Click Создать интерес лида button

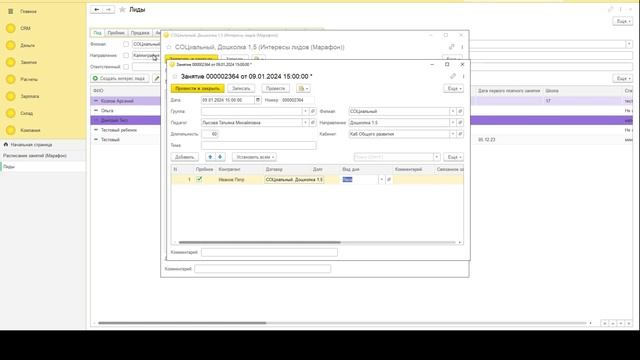[x=120, y=78]
